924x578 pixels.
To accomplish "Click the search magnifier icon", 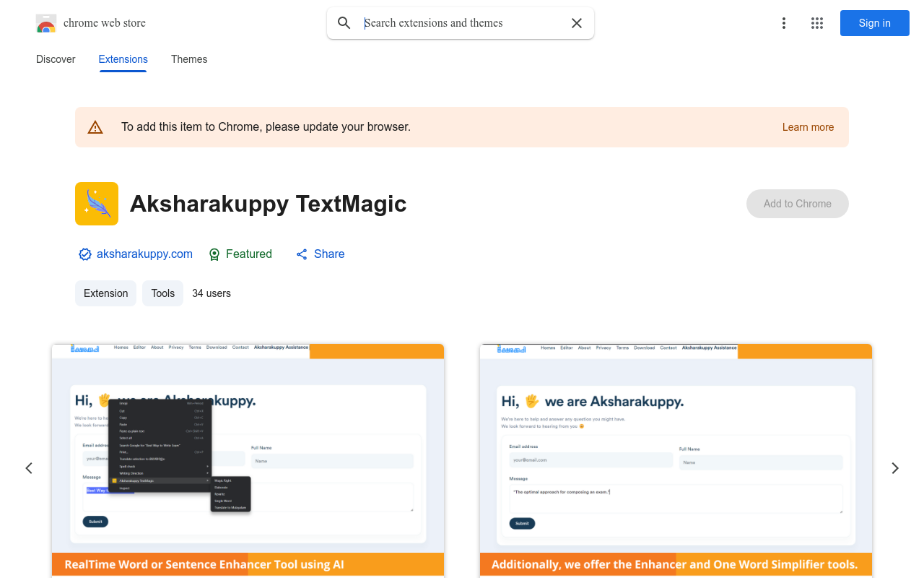I will click(344, 23).
